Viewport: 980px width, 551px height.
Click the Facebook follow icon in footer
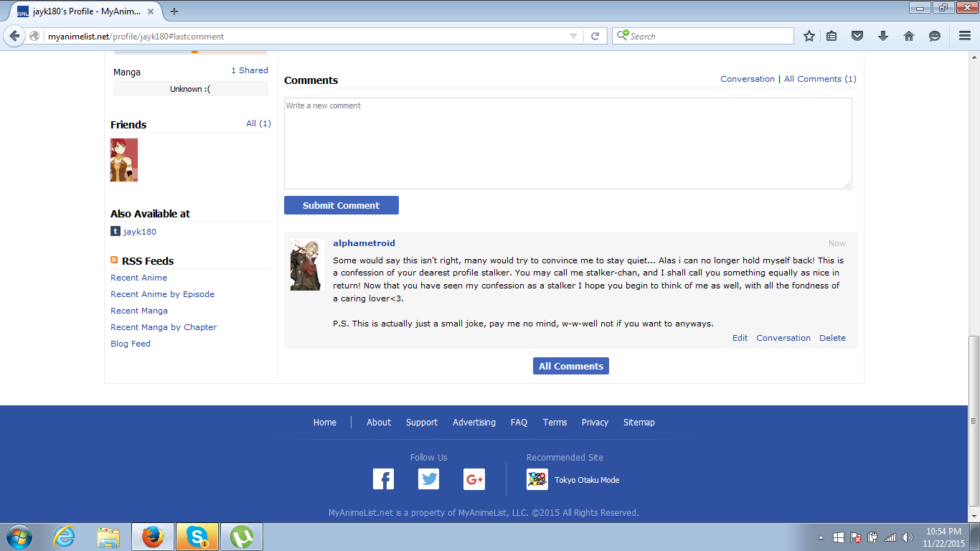(383, 479)
